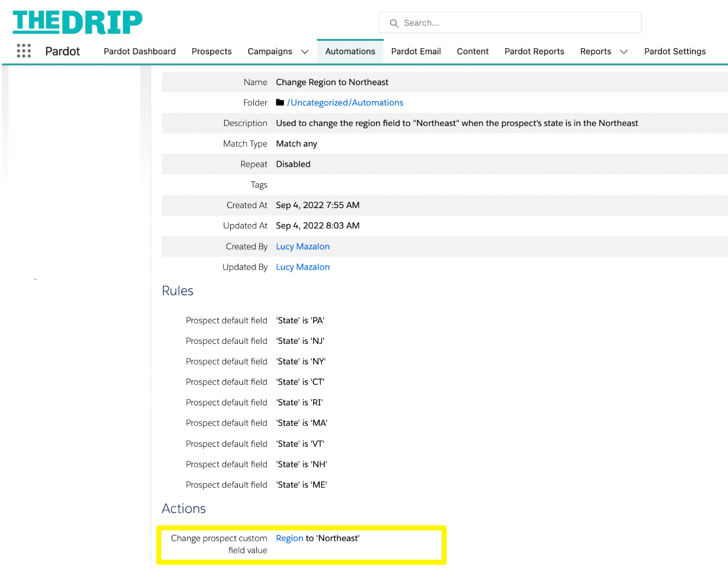Open the /Uncategorized/Automations folder link

coord(345,102)
